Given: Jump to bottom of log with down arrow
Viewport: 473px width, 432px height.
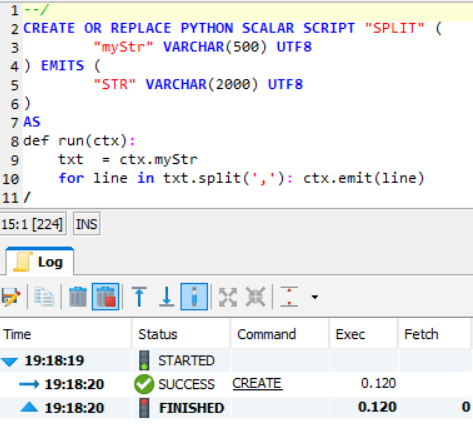Looking at the screenshot, I should point(166,297).
